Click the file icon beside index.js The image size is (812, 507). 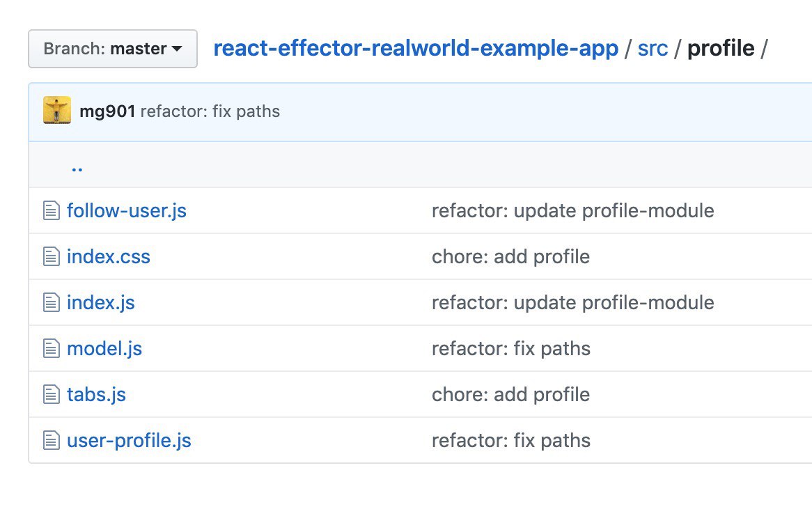point(52,302)
